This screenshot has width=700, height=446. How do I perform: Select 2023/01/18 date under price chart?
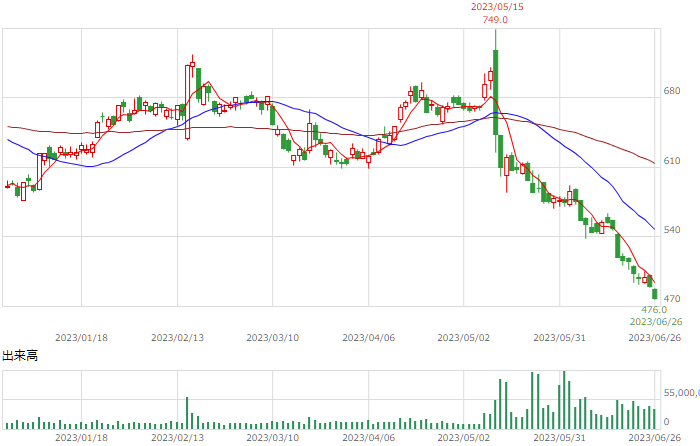point(81,338)
